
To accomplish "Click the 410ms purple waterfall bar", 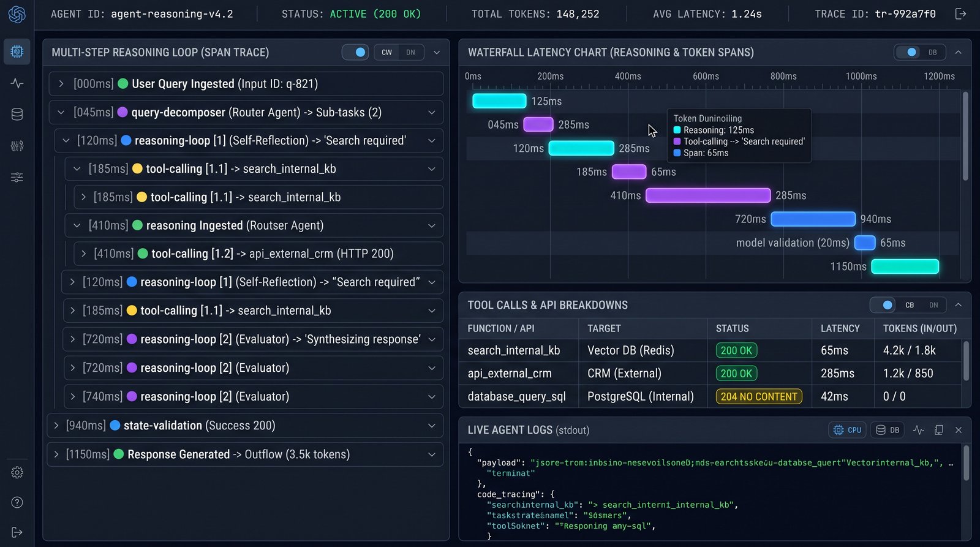I will 708,195.
